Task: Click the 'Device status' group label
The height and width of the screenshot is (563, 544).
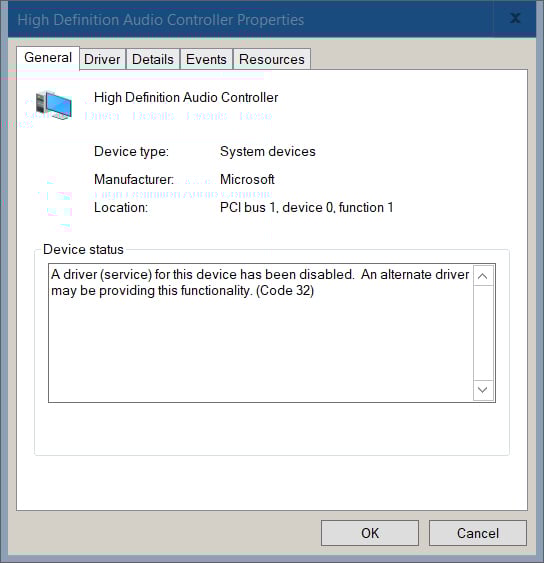Action: tap(83, 250)
